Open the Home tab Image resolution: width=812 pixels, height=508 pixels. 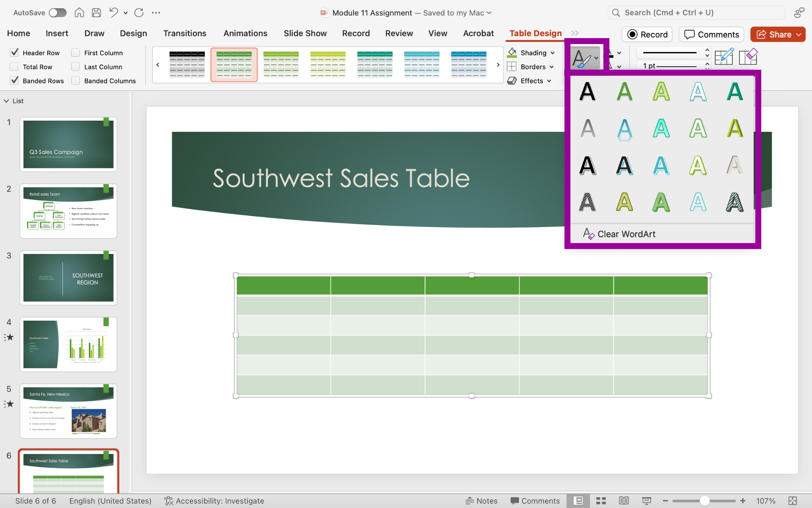point(19,33)
